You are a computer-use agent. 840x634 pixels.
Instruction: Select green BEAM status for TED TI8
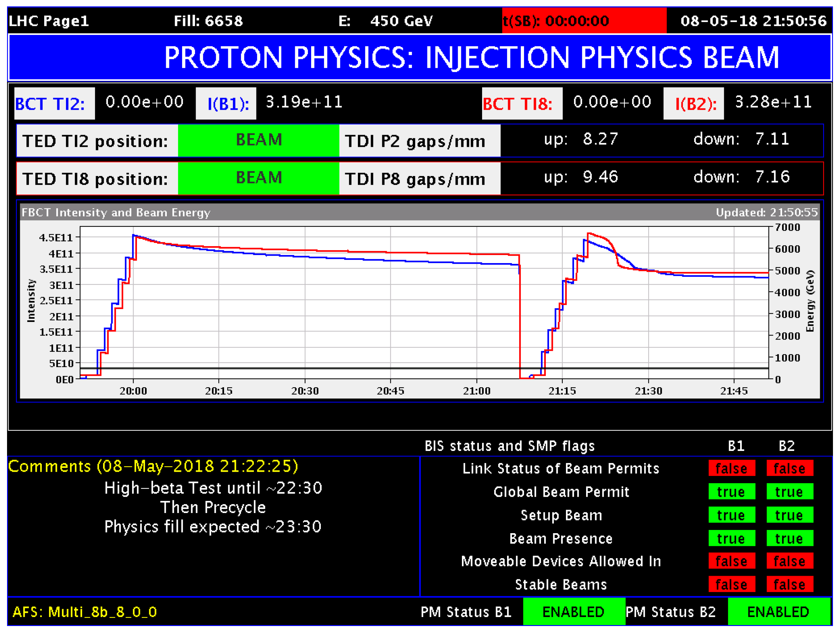[259, 179]
